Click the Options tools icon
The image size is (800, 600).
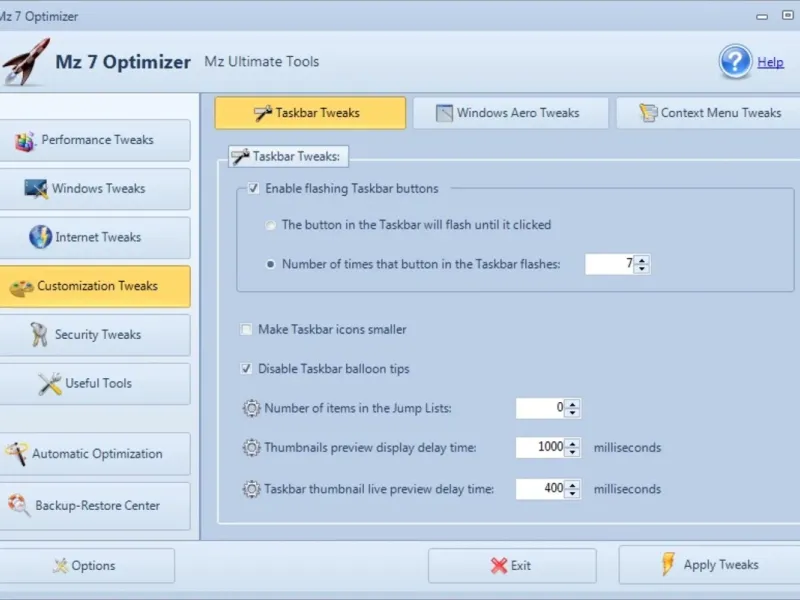pyautogui.click(x=60, y=565)
